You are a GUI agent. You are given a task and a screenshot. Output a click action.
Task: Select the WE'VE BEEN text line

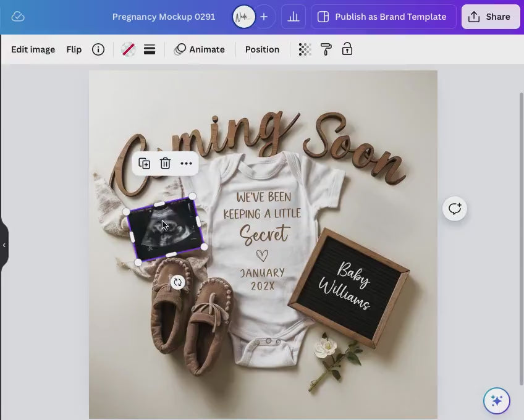[x=264, y=197]
